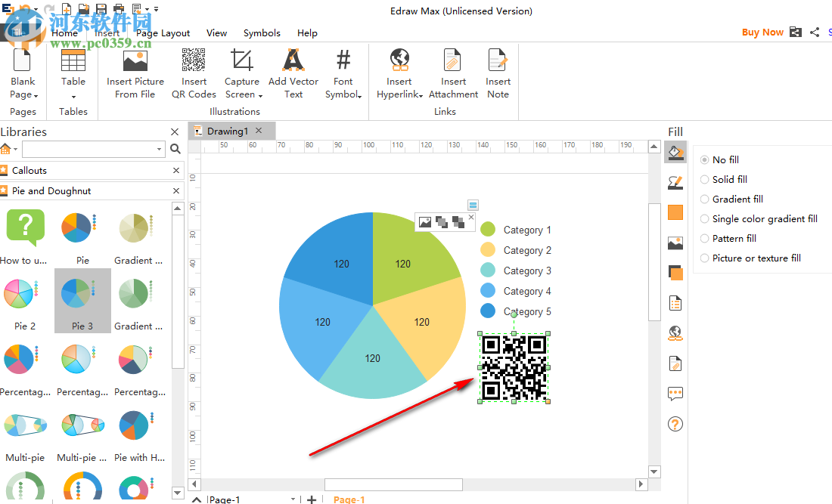Click Insert Attachment icon
The image size is (832, 504).
452,60
